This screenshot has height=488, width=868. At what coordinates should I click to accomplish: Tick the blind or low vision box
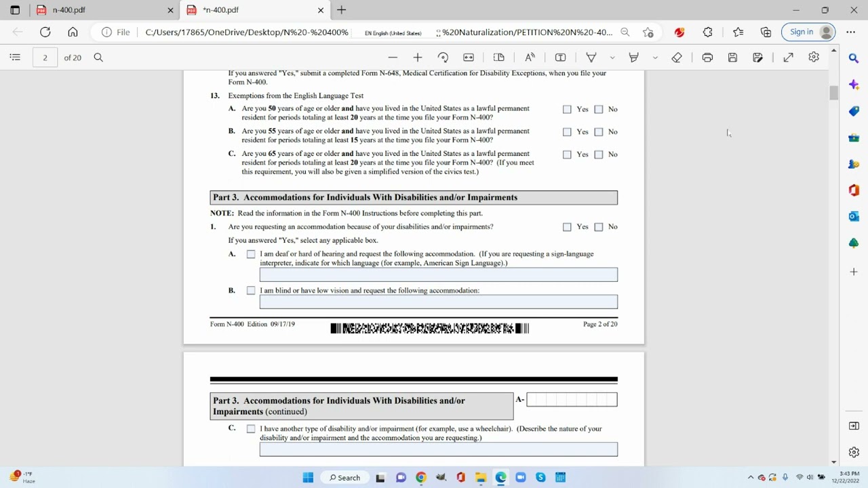[251, 291]
